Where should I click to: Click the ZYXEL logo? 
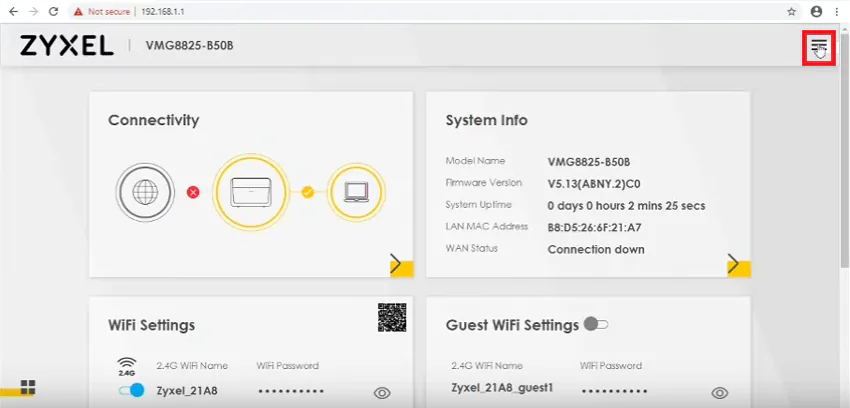click(x=67, y=46)
